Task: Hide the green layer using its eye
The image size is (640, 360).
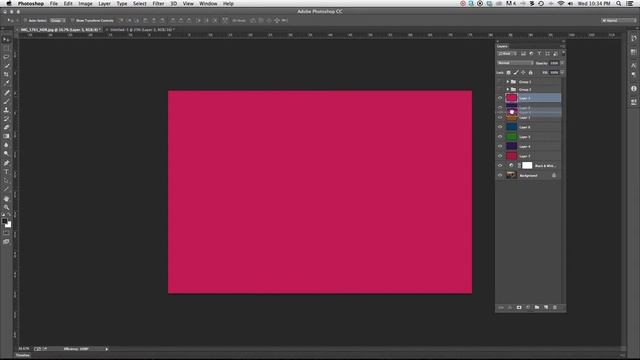Action: (500, 137)
